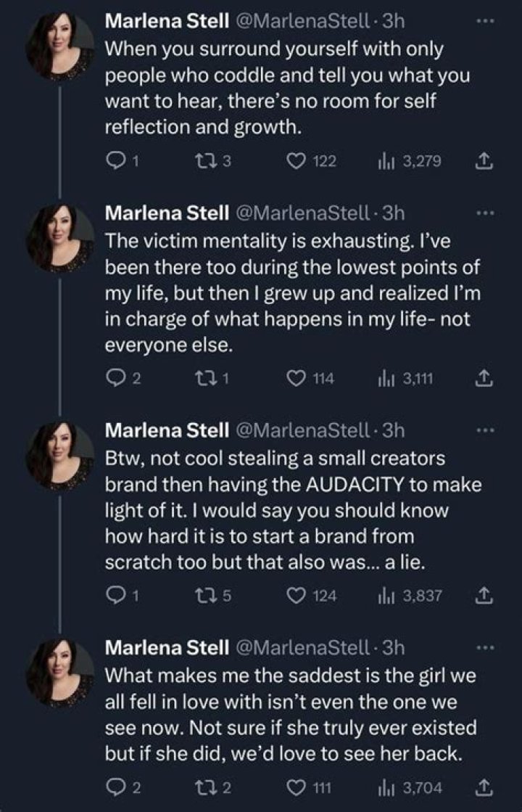Like the 'victim mentality is exhausting' tweet
This screenshot has width=522, height=812.
[297, 378]
